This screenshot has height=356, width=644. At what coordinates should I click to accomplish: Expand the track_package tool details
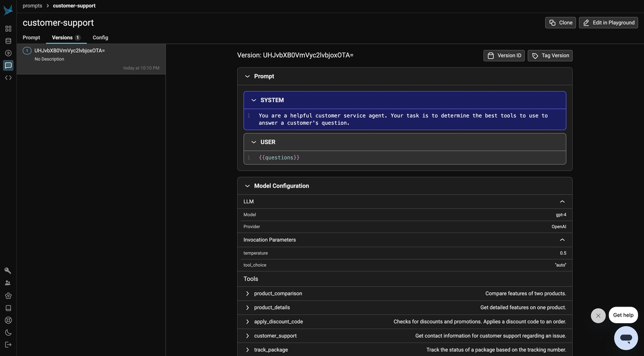pos(247,350)
